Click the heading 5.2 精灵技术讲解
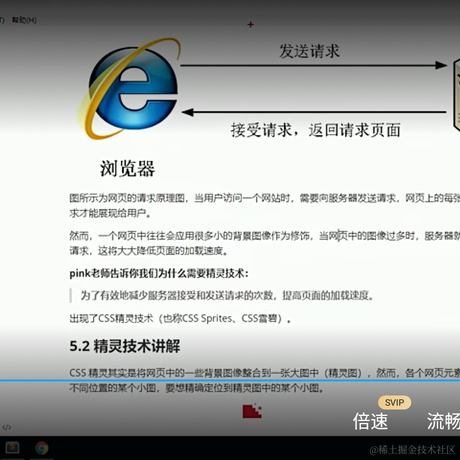The height and width of the screenshot is (460, 460). click(x=125, y=346)
